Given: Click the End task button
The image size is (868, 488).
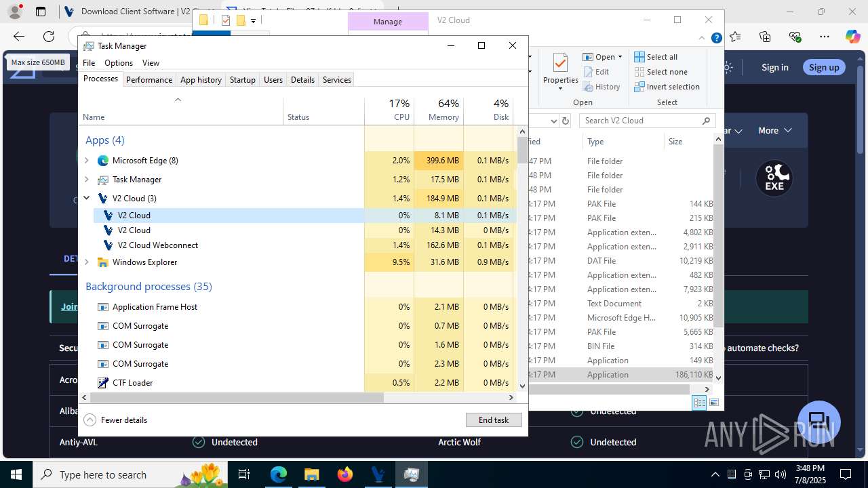Looking at the screenshot, I should (494, 420).
